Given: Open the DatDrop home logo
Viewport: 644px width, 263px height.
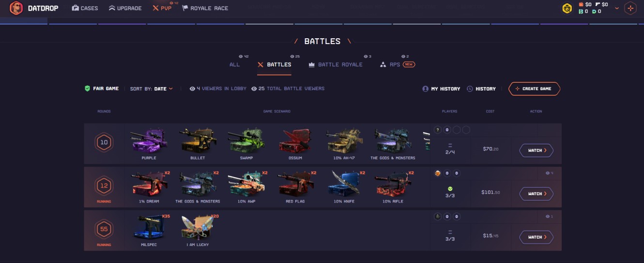Looking at the screenshot, I should click(34, 8).
